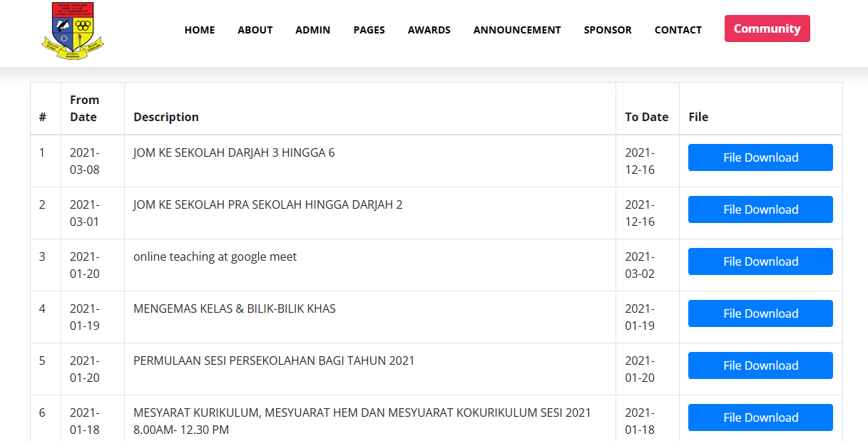The height and width of the screenshot is (441, 868).
Task: Open the CONTACT page
Action: click(678, 30)
